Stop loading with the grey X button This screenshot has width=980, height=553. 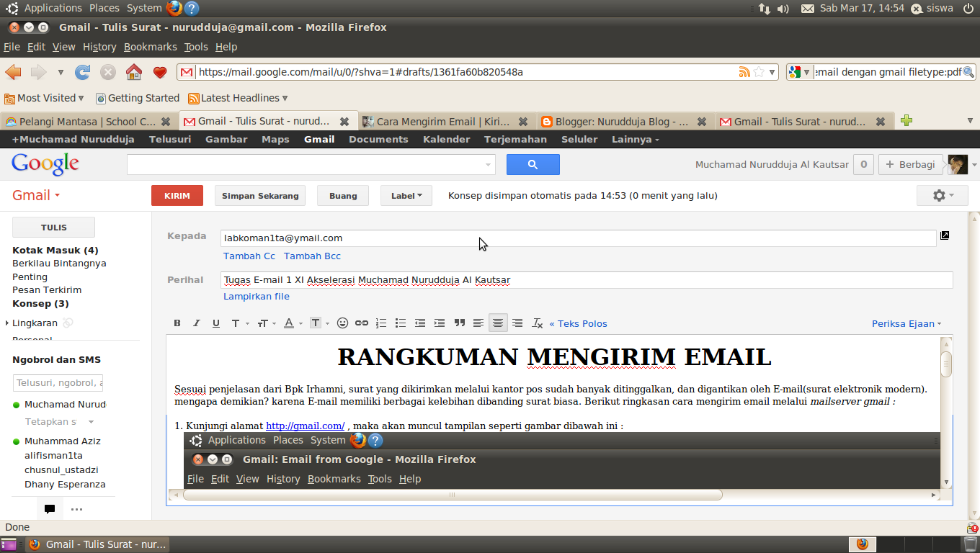click(x=108, y=72)
